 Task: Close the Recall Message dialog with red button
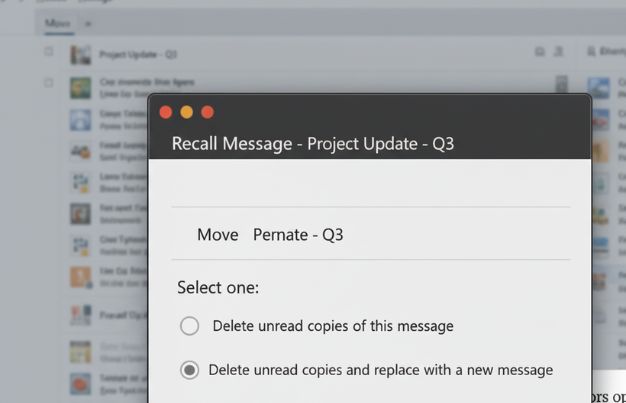166,112
